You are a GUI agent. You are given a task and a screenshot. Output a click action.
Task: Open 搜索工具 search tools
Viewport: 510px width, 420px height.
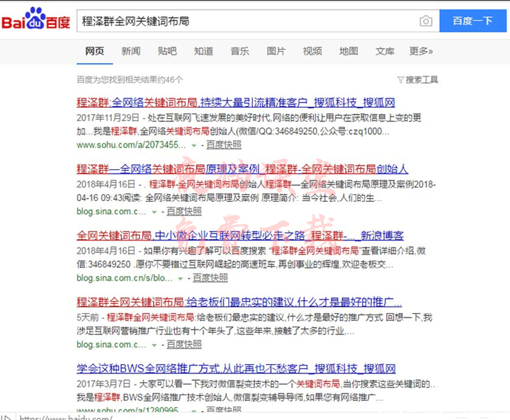point(421,80)
